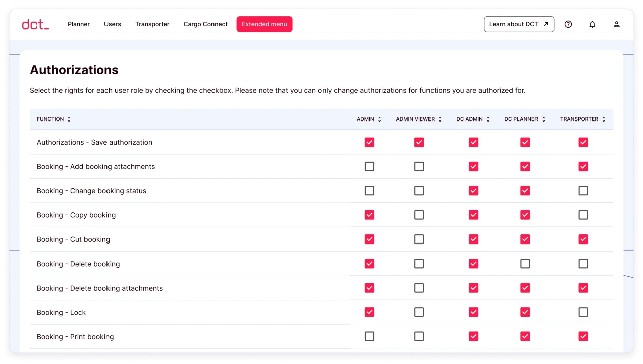The height and width of the screenshot is (364, 643).
Task: Enable DC Planner for Delete booking
Action: coord(525,264)
